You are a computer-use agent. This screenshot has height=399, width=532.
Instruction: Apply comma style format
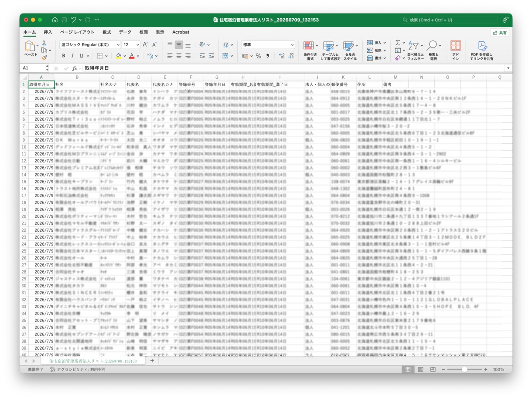268,56
